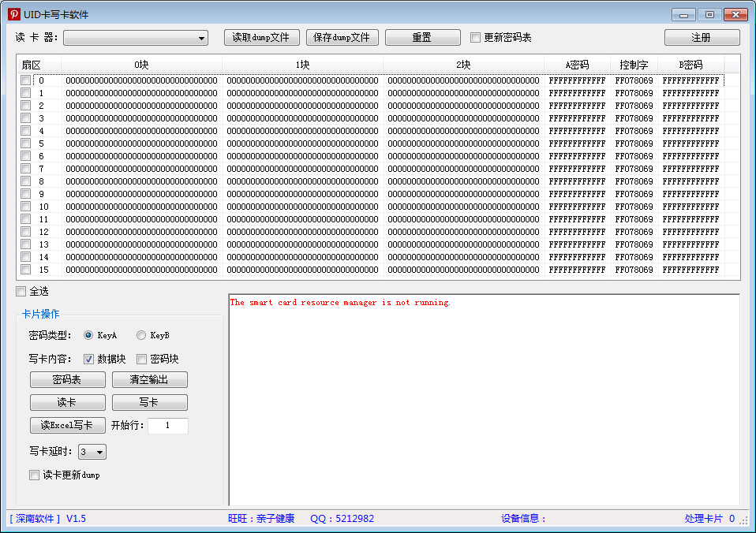Uncheck the 数据块 data block option

[89, 359]
